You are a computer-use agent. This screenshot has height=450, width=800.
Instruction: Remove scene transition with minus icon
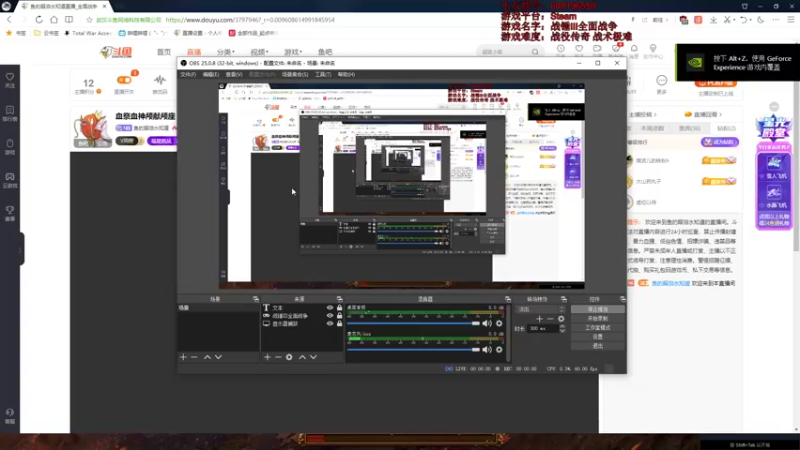pos(550,319)
